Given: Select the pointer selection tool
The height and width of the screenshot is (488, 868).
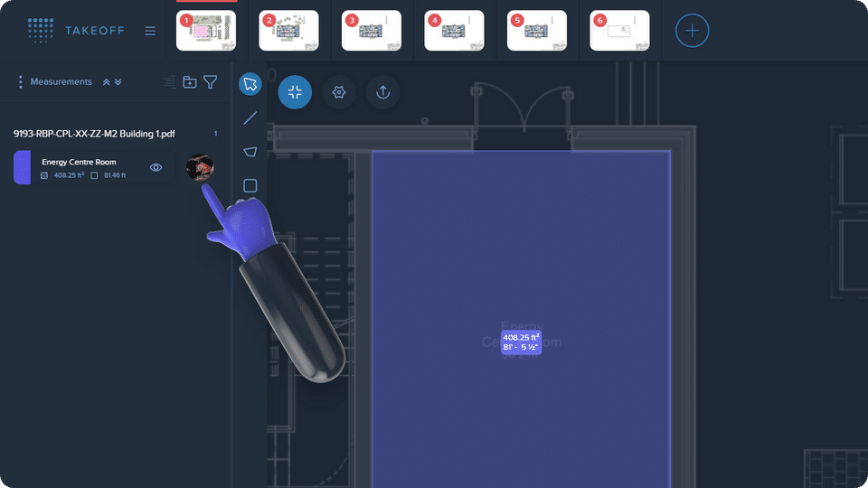Looking at the screenshot, I should coord(250,84).
